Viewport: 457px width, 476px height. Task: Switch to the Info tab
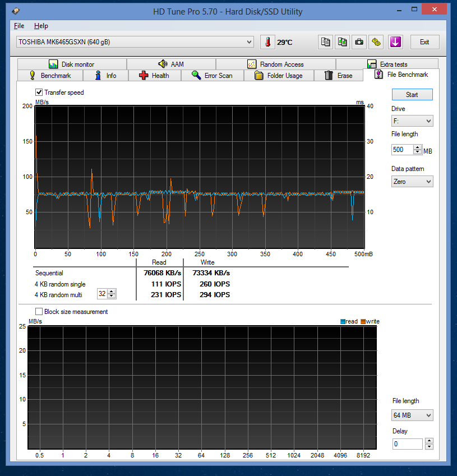[x=105, y=75]
